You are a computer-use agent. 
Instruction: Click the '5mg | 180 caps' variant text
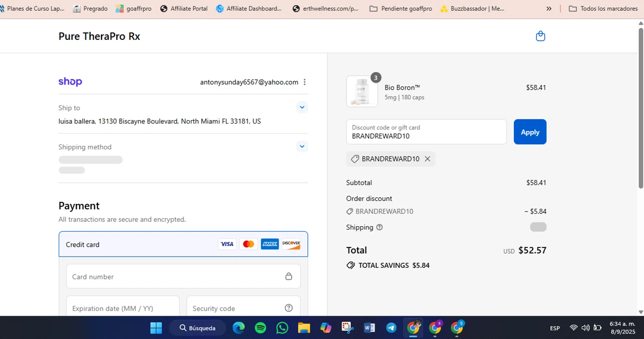coord(404,97)
